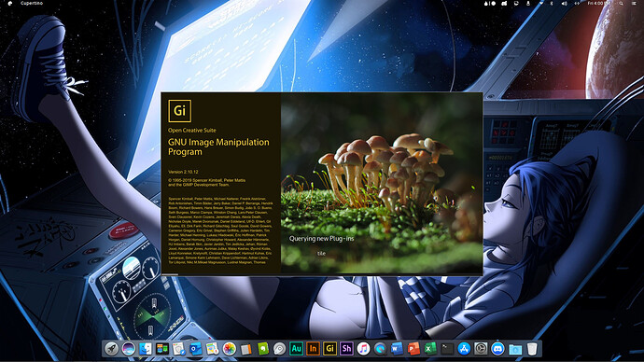Image resolution: width=644 pixels, height=362 pixels.
Task: Open the Photos app from dock
Action: [x=230, y=349]
